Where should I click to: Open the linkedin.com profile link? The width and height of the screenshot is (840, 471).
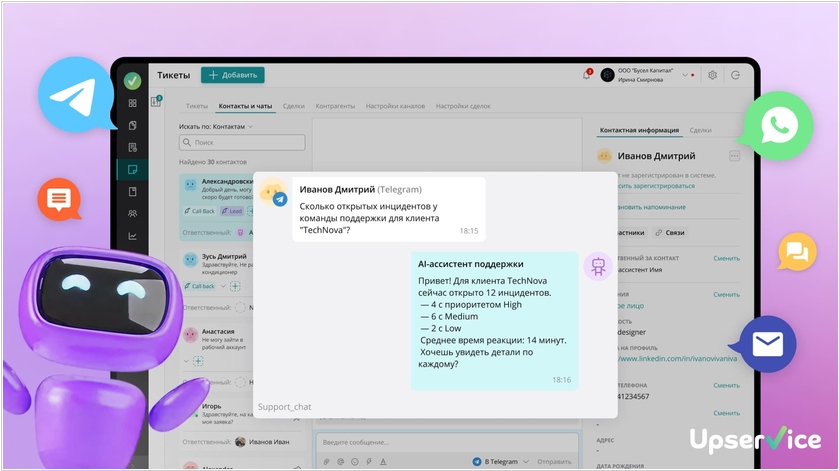coord(678,358)
